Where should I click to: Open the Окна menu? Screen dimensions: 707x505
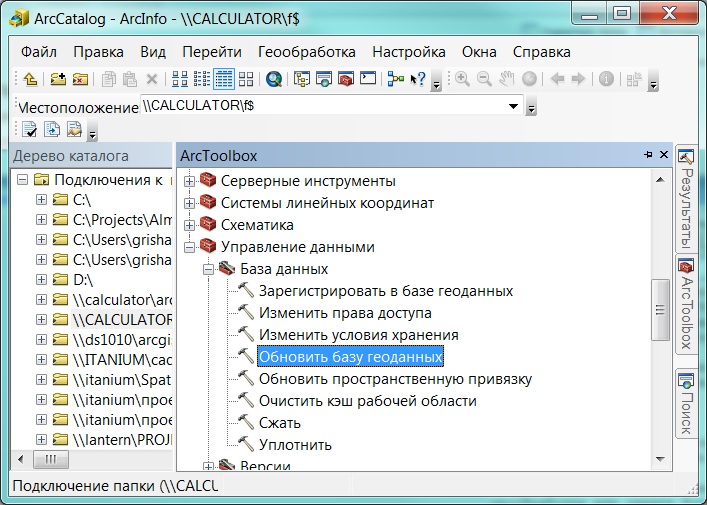[479, 52]
